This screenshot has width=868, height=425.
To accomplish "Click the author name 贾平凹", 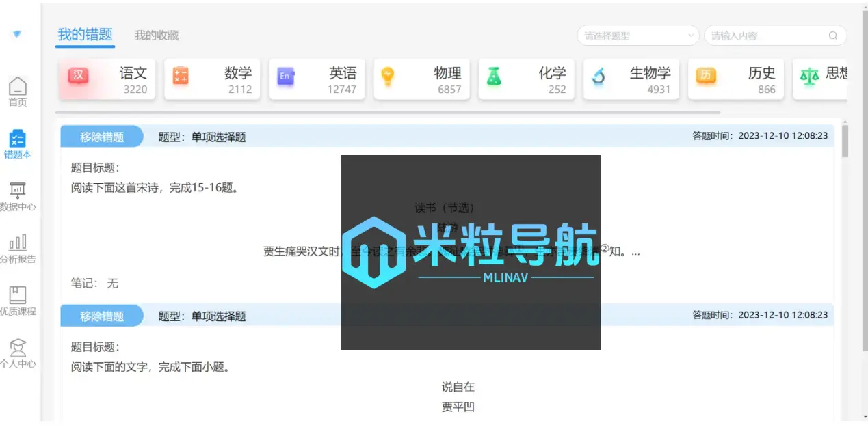I will (x=458, y=407).
